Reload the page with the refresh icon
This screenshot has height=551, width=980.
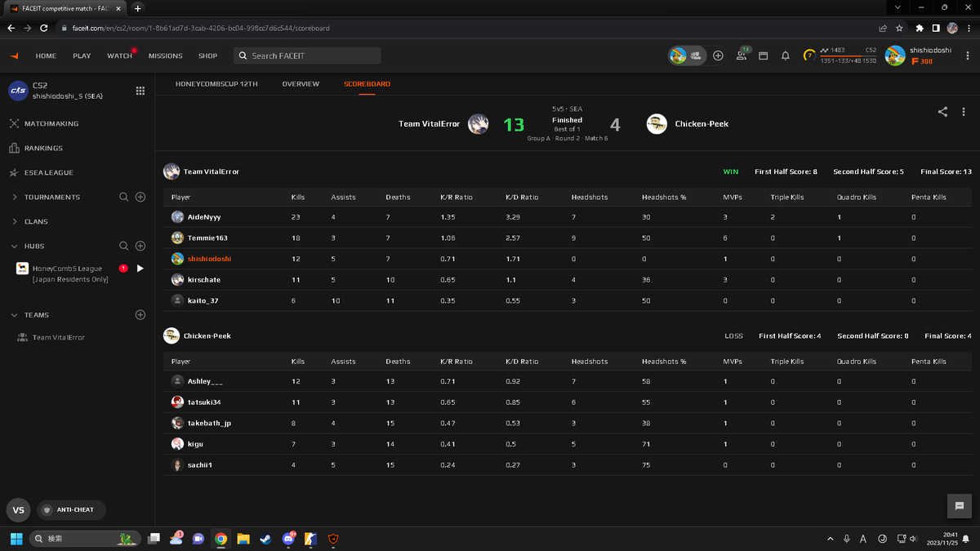(44, 28)
